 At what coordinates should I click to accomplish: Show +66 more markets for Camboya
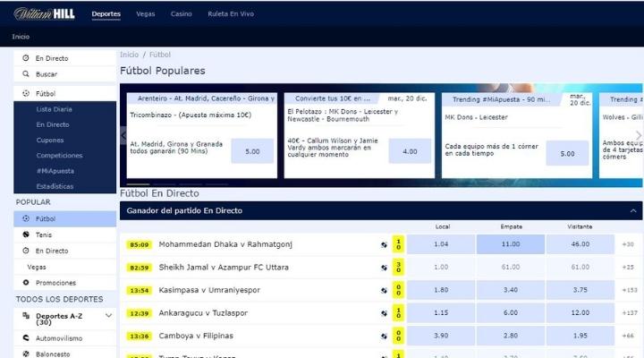[628, 336]
